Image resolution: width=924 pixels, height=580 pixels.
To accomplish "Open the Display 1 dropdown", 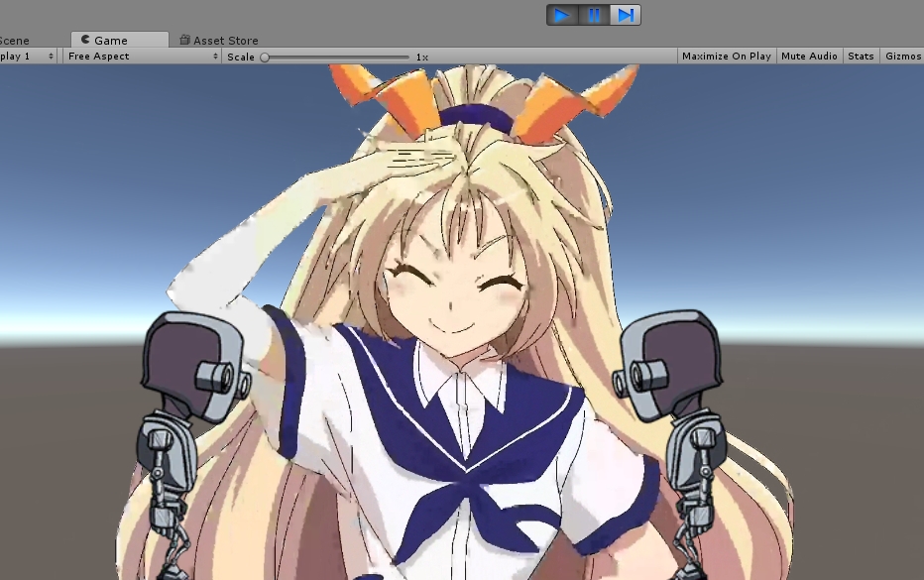I will coord(27,56).
